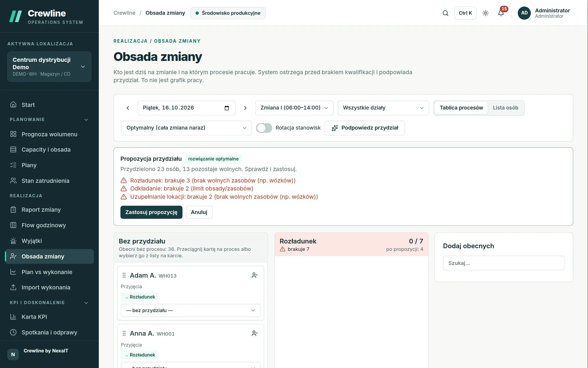Click the AD administrator avatar
588x368 pixels.
(524, 13)
